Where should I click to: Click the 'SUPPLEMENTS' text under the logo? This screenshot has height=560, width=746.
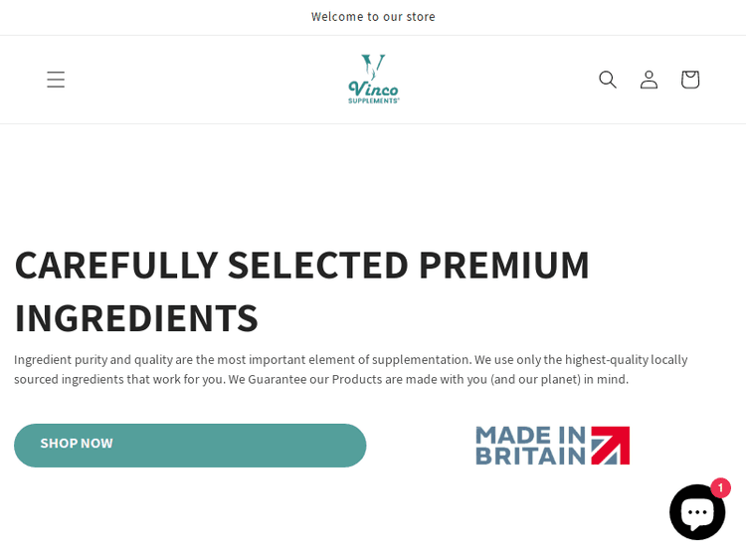pos(373,99)
